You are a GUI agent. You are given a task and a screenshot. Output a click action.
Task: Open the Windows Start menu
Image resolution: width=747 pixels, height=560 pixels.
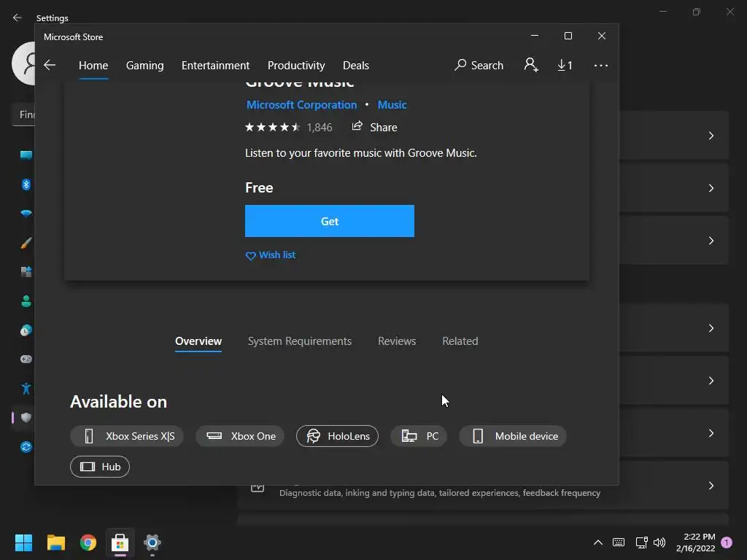[x=23, y=542]
